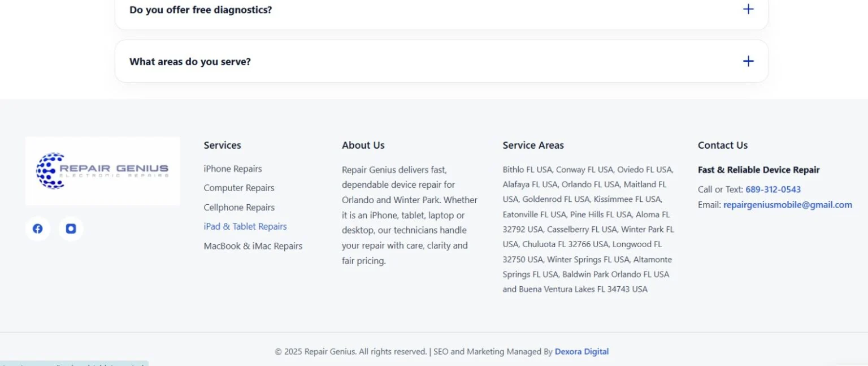
Task: Click the About Us heading
Action: click(x=363, y=145)
